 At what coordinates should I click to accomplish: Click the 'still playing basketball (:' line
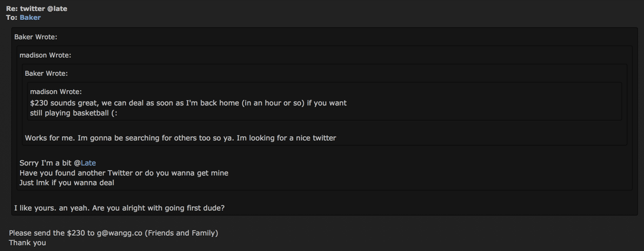pos(74,113)
